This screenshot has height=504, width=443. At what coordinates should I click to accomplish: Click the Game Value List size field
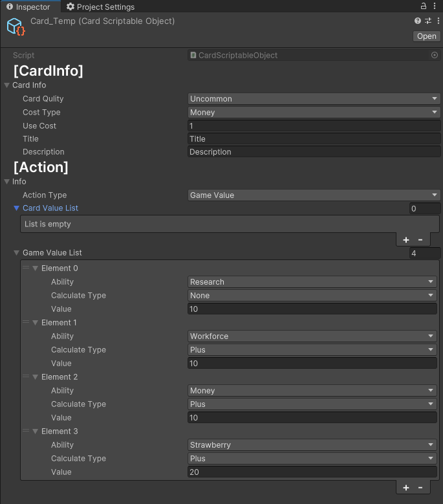coord(425,253)
